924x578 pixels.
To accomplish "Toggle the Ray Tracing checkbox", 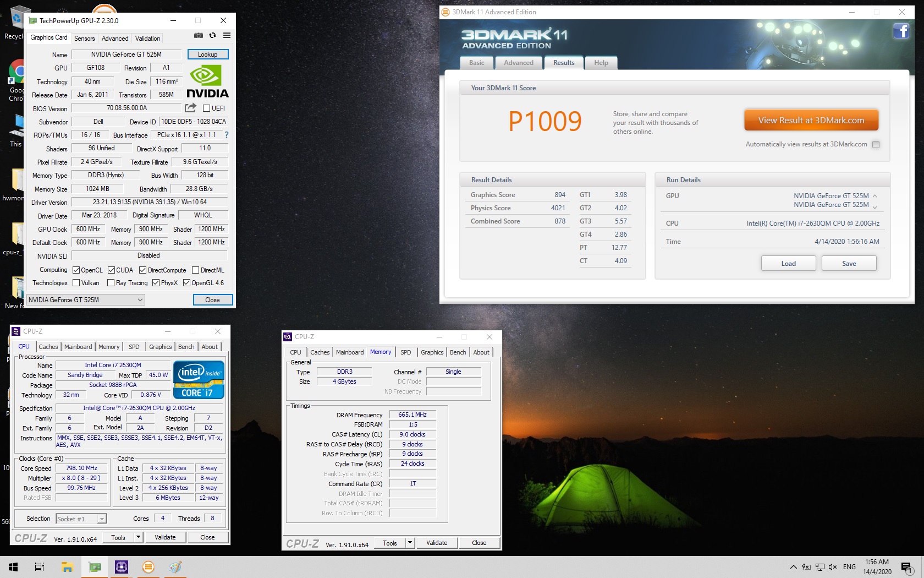I will (111, 283).
